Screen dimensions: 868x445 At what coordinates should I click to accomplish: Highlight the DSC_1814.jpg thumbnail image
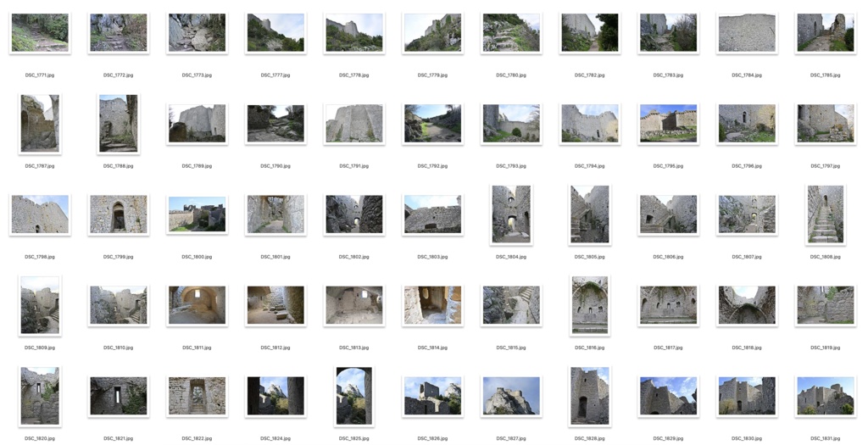pyautogui.click(x=432, y=305)
